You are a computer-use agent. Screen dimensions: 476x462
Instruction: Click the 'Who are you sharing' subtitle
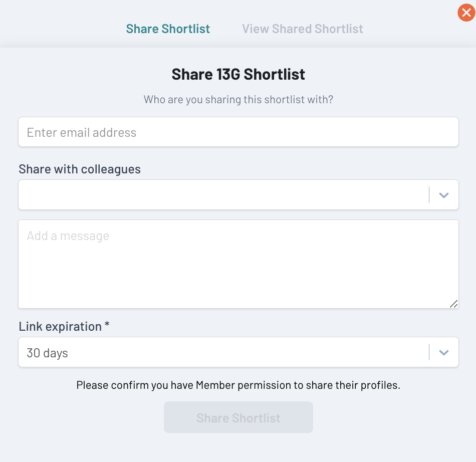point(238,100)
